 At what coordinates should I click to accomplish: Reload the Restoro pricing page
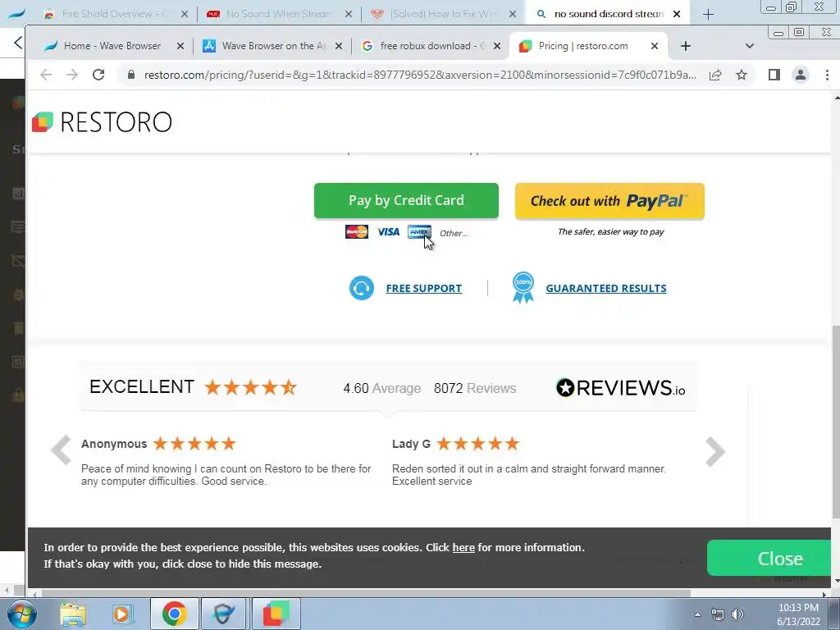pyautogui.click(x=98, y=75)
